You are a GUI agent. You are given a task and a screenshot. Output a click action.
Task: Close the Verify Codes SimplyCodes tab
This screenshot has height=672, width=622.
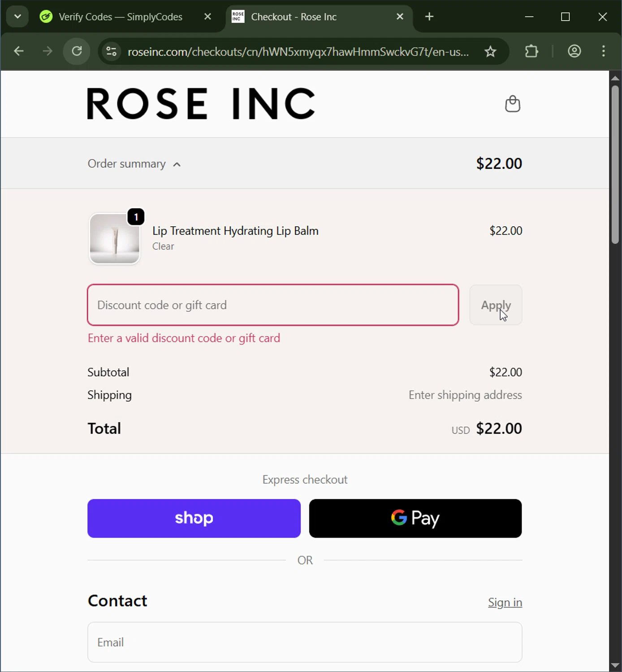(x=207, y=17)
